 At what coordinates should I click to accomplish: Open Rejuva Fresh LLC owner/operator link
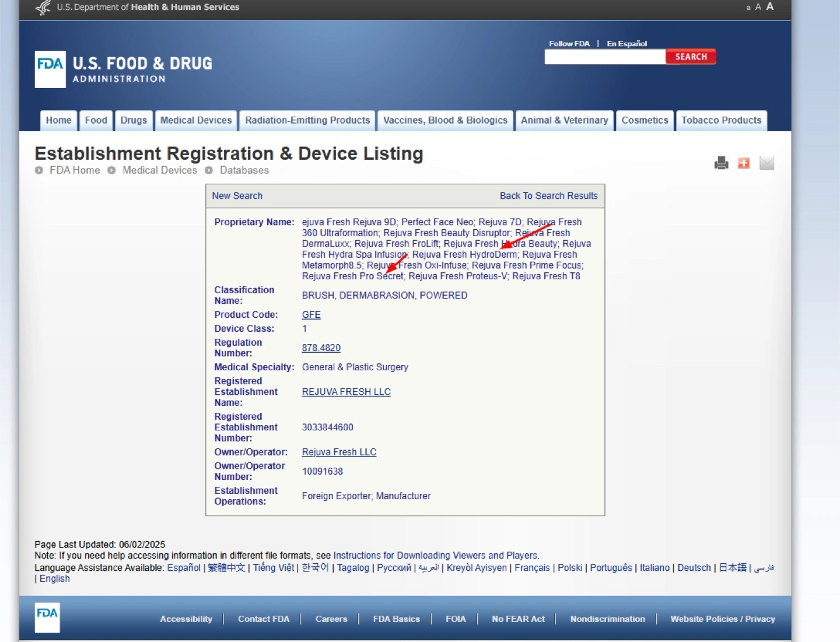pos(339,452)
